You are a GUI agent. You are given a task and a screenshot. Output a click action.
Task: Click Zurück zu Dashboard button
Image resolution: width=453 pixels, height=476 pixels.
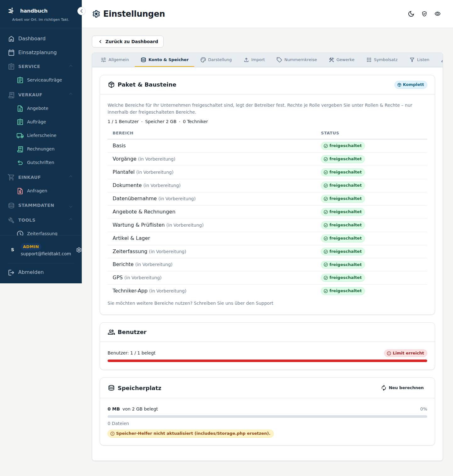[x=128, y=42]
